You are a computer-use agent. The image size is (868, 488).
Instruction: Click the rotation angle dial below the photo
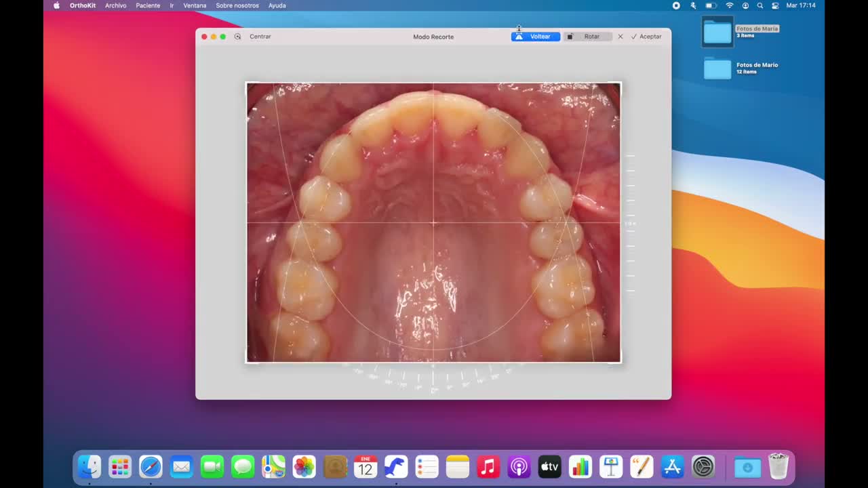coord(433,379)
